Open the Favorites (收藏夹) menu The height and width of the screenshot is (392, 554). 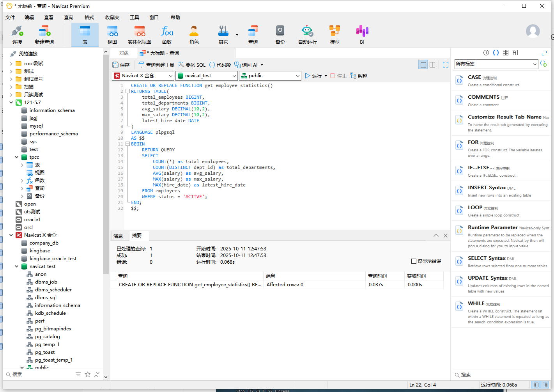[x=112, y=17]
